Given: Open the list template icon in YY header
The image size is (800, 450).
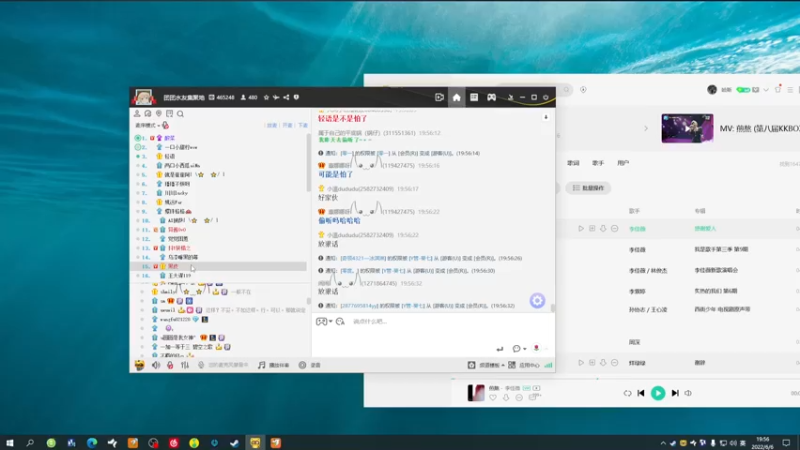Looking at the screenshot, I should [x=474, y=97].
